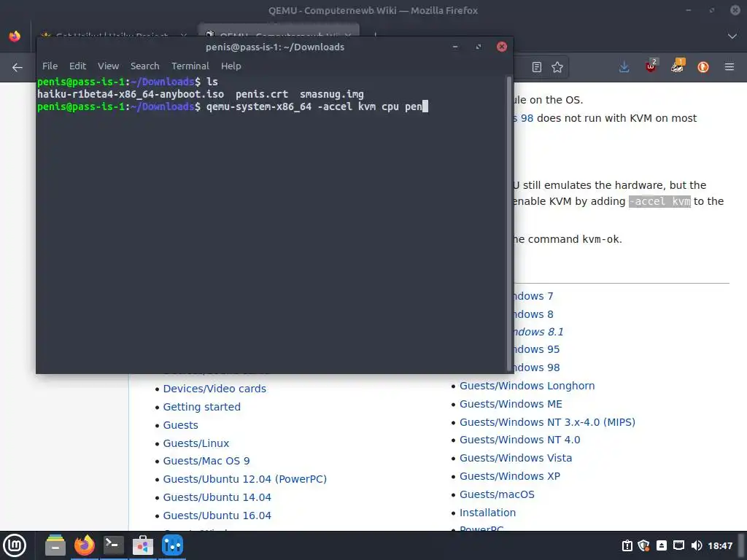Open the Guests/Linux link
The height and width of the screenshot is (560, 747).
pyautogui.click(x=196, y=443)
